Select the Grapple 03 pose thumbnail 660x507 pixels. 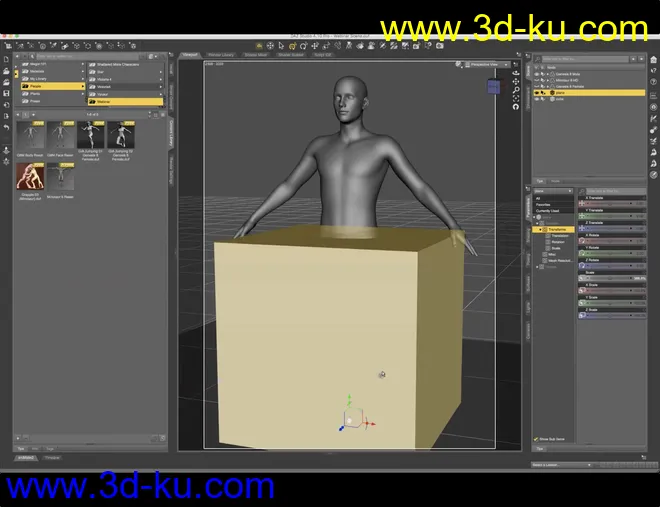coord(28,178)
